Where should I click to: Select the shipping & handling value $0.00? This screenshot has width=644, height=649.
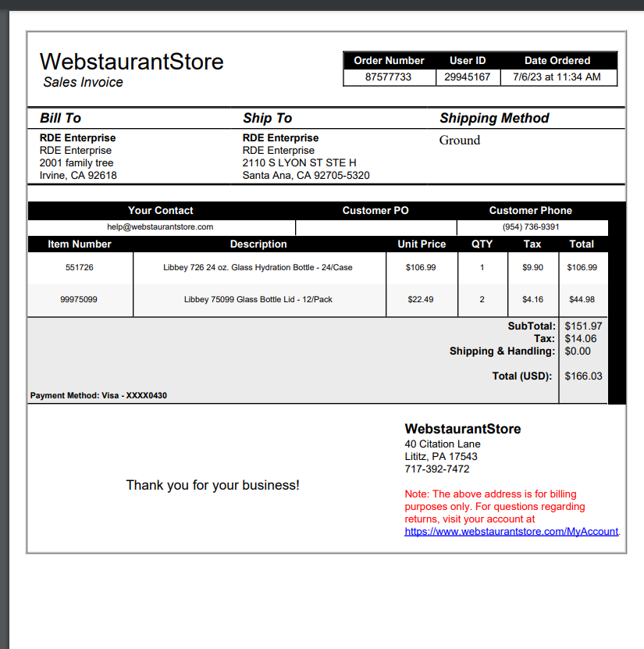[x=578, y=351]
